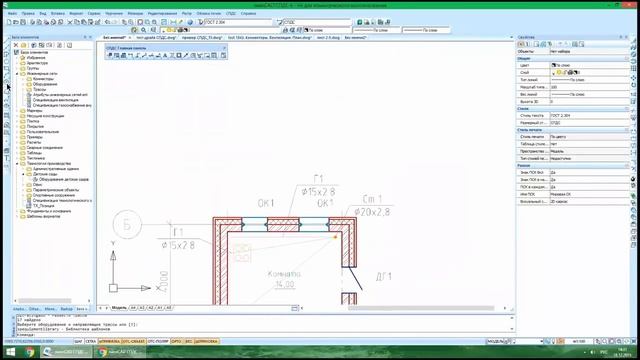Open the Черчение menu
640x360 pixels.
[x=113, y=13]
